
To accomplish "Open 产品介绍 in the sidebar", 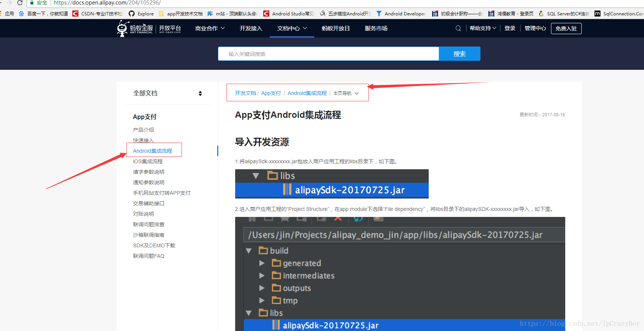I will pyautogui.click(x=143, y=130).
